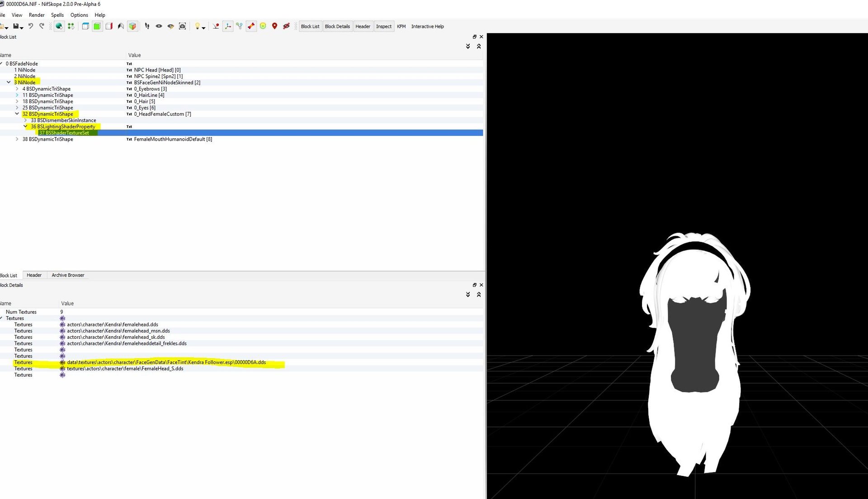Click the Undo arrow icon
The width and height of the screenshot is (868, 499).
[30, 26]
